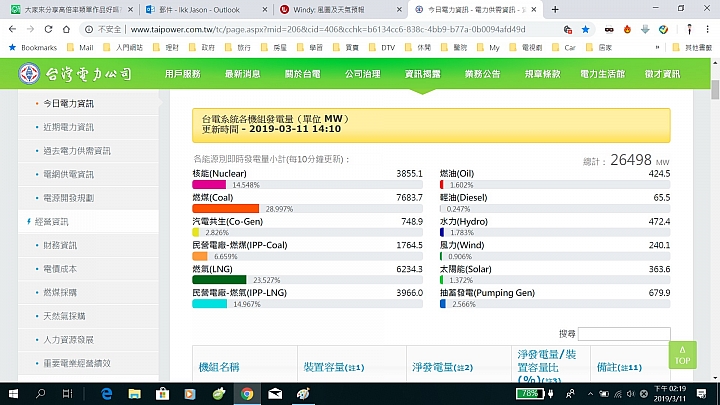Expand bookmarks overflow chevron
Screen dimensions: 720x405
(658, 47)
